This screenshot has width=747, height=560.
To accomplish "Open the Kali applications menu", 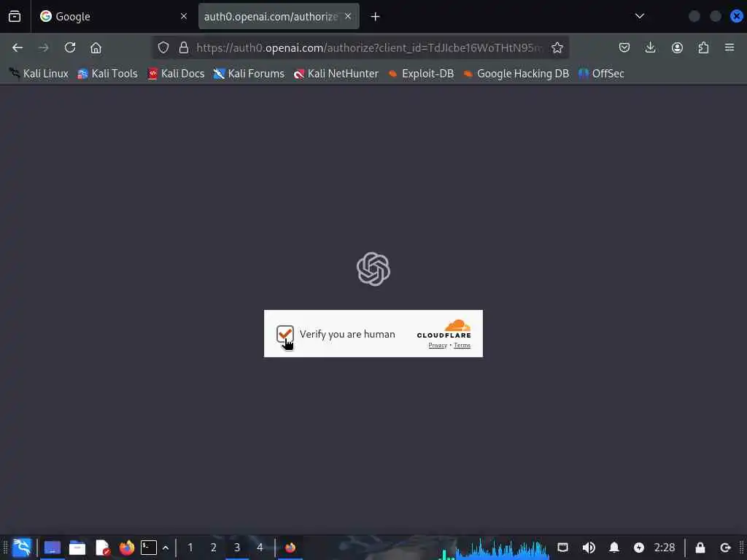I will click(21, 548).
